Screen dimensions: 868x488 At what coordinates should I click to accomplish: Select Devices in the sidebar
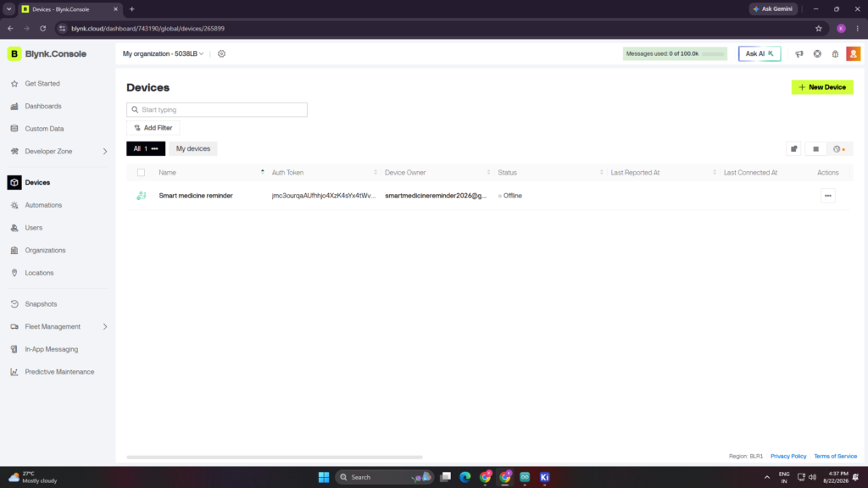[37, 183]
